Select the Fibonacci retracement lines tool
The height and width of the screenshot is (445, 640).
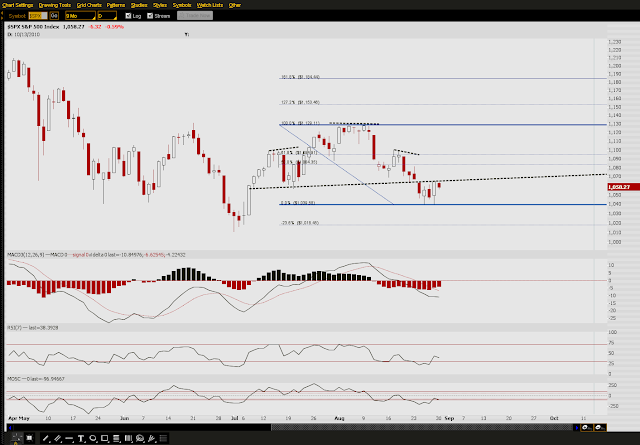coord(116,438)
